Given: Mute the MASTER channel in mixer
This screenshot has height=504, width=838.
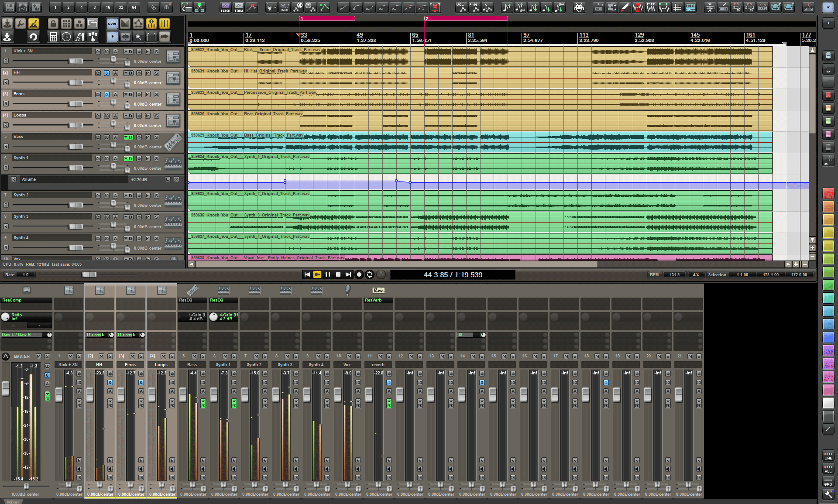Looking at the screenshot, I should (x=38, y=357).
